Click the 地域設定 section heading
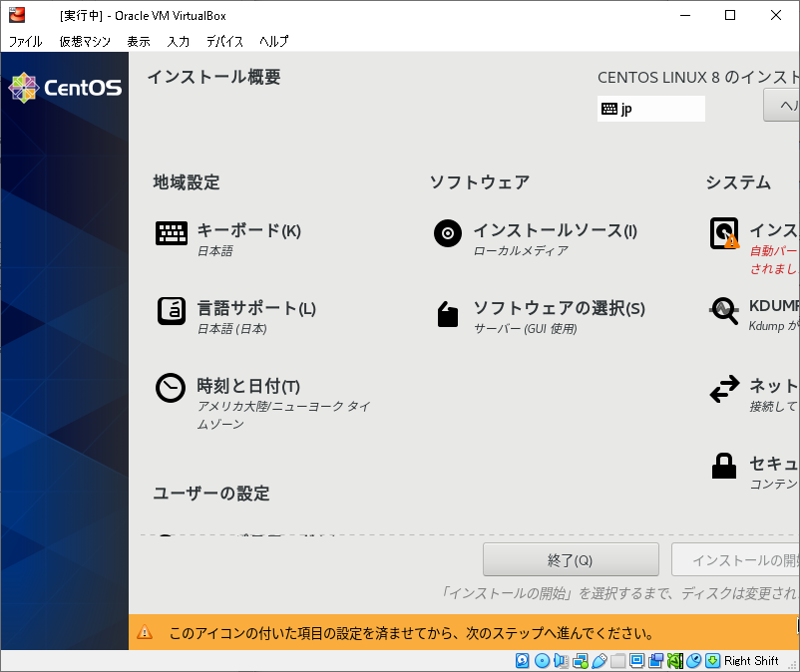 (187, 182)
